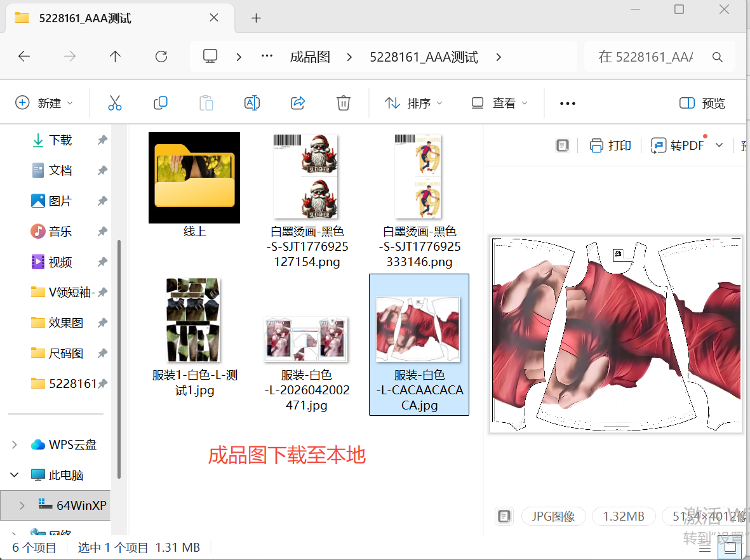Screen dimensions: 750x560
Task: Click the sidebar vertical scrollbar
Action: (119, 359)
